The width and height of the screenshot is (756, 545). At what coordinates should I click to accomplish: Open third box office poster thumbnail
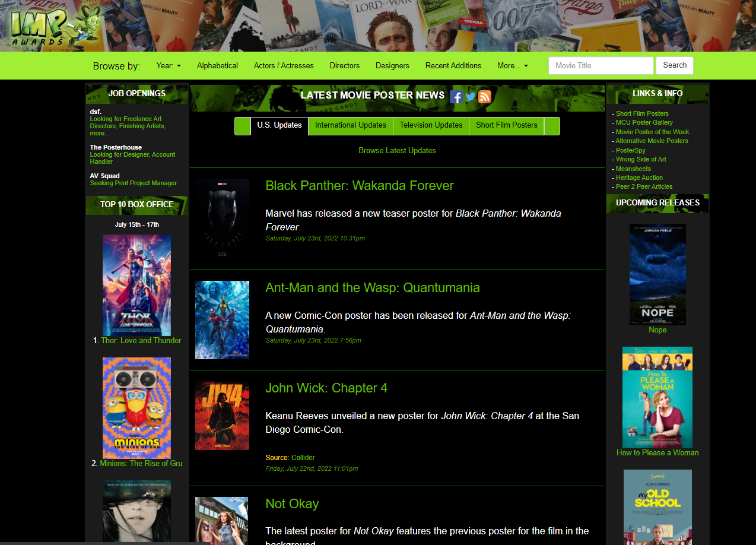tap(136, 512)
